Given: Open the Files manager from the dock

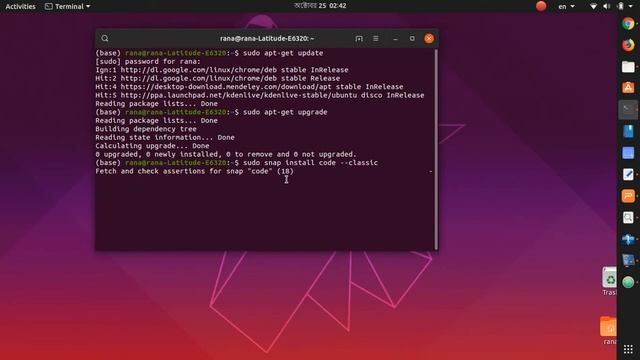Looking at the screenshot, I should (x=628, y=67).
